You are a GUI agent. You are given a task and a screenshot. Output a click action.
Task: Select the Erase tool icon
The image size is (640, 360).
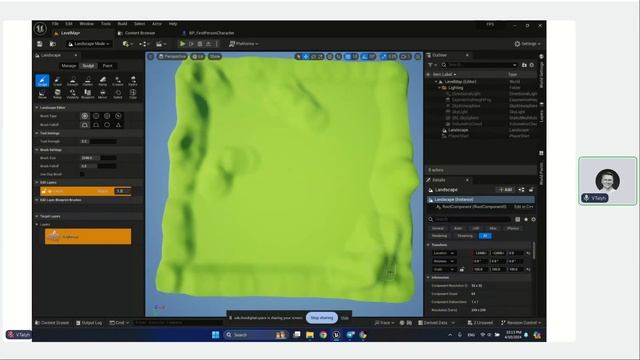pos(57,81)
